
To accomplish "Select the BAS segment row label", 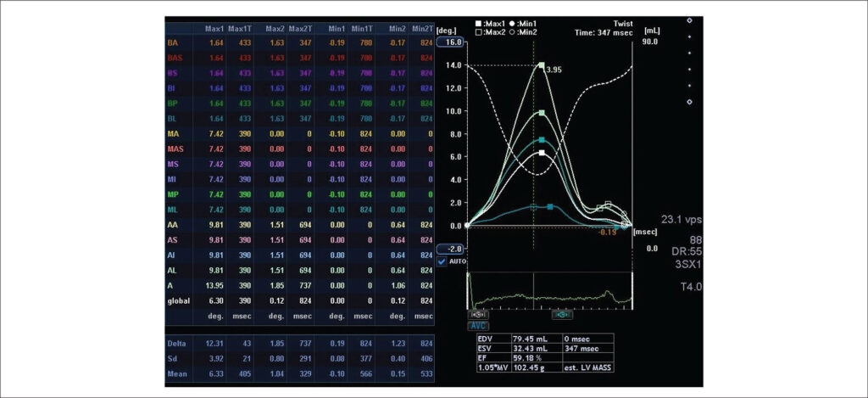I will pyautogui.click(x=175, y=57).
